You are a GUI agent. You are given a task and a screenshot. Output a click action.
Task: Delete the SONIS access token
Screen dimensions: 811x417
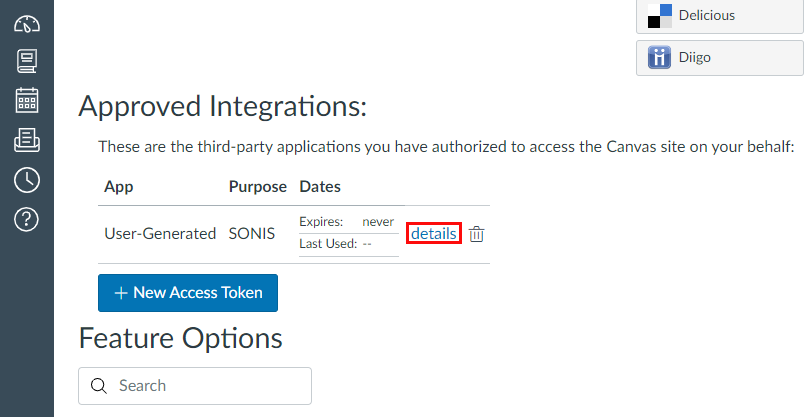pyautogui.click(x=477, y=234)
